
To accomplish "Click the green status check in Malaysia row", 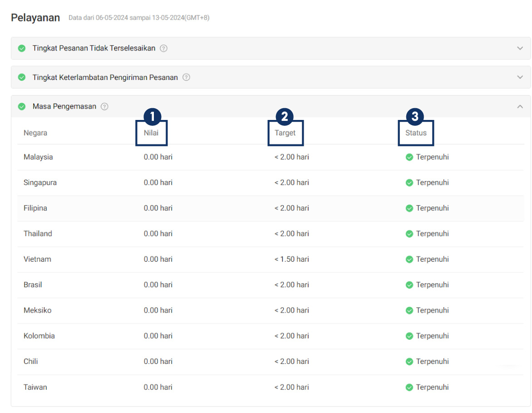I will 409,157.
